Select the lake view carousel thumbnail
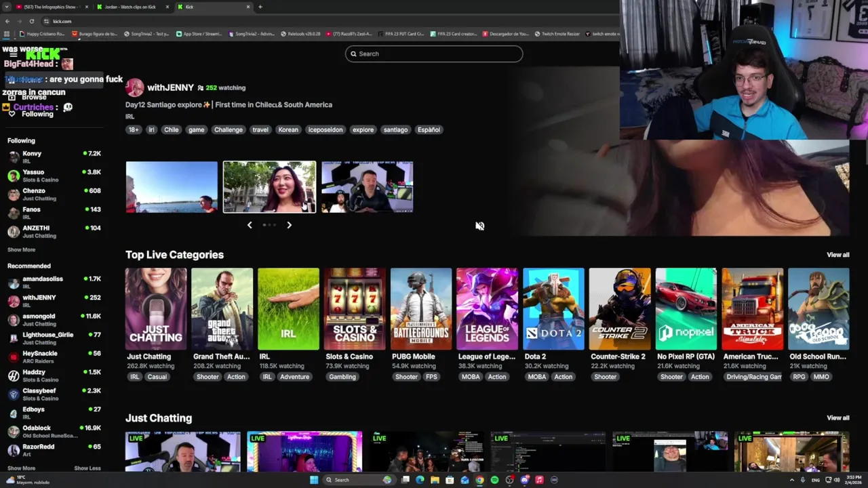The image size is (868, 488). pos(172,187)
